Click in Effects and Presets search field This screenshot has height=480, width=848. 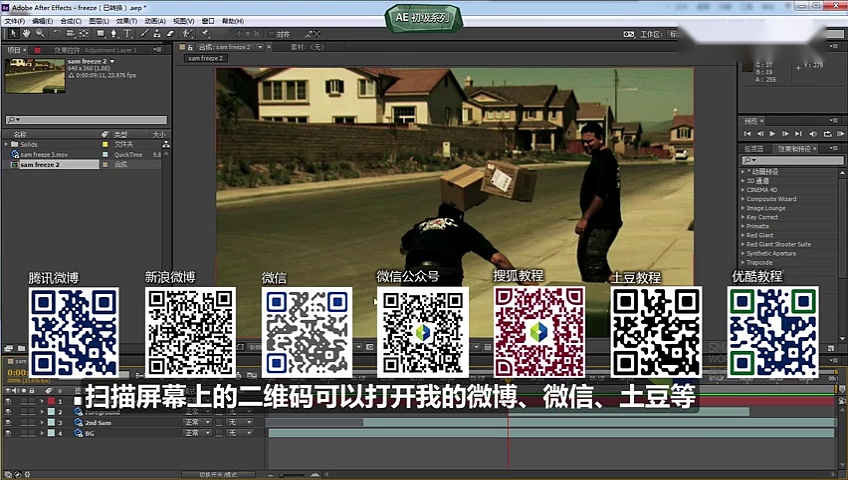pos(792,160)
